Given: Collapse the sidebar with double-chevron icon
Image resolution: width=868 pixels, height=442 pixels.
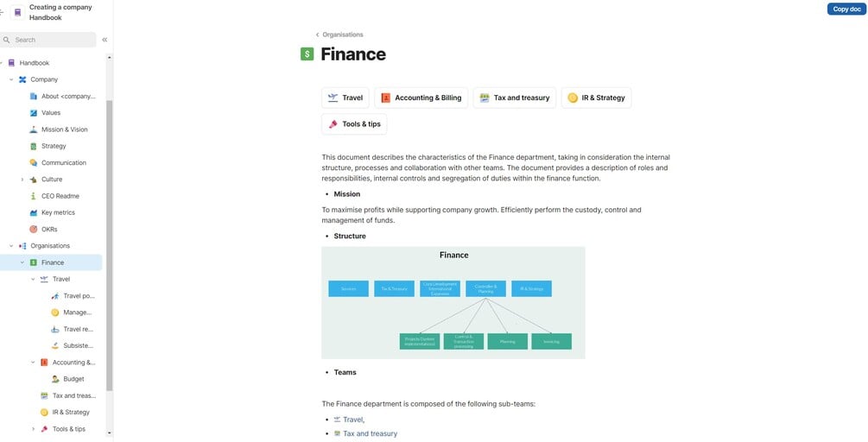Looking at the screenshot, I should pos(105,40).
